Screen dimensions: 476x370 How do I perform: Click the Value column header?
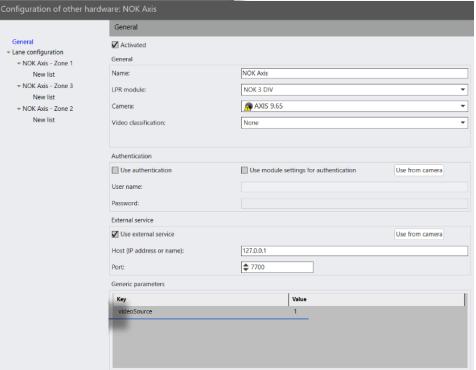377,299
